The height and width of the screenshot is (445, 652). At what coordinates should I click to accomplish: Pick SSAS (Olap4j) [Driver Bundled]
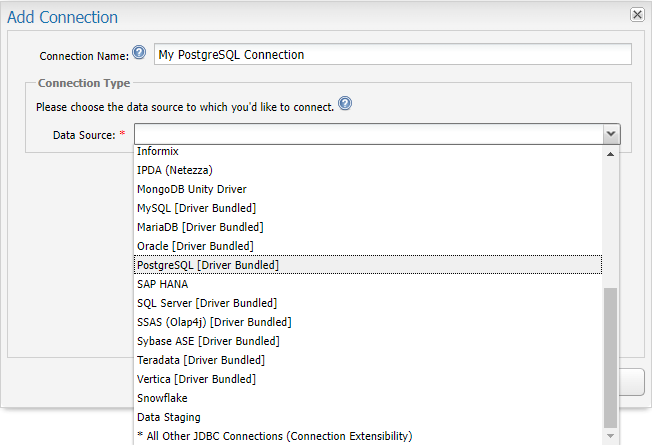pyautogui.click(x=368, y=322)
